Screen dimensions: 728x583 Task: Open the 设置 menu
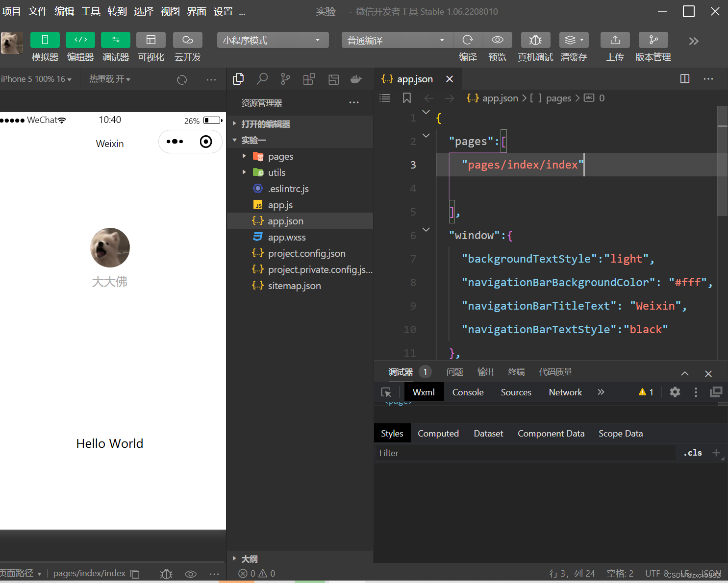[223, 11]
